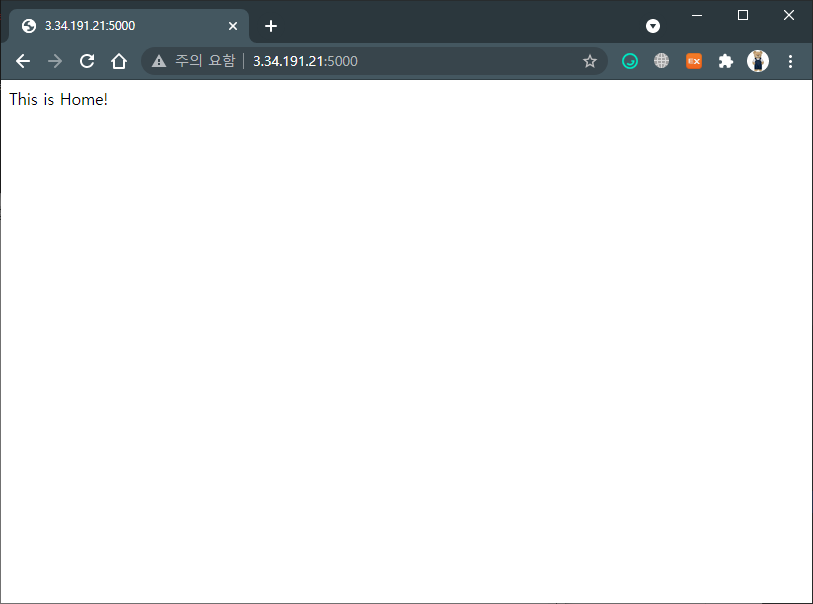Close the browser window
813x604 pixels.
pos(789,16)
